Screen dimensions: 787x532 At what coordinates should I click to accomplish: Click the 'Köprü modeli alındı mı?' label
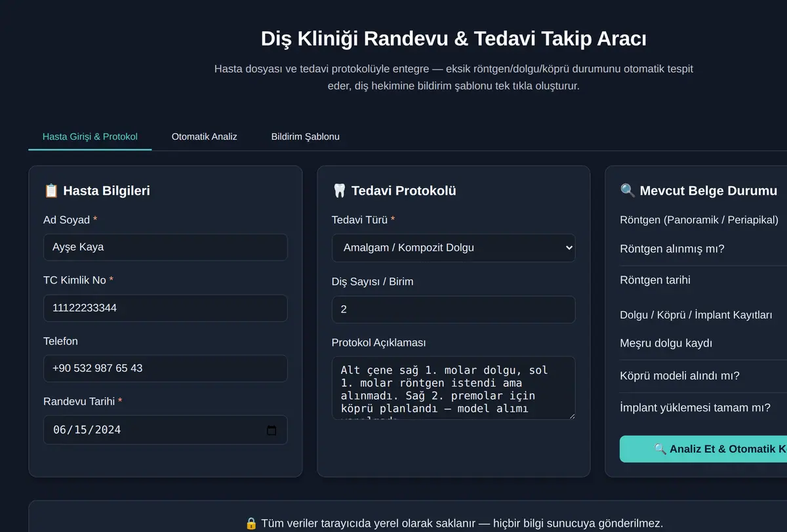pyautogui.click(x=679, y=376)
